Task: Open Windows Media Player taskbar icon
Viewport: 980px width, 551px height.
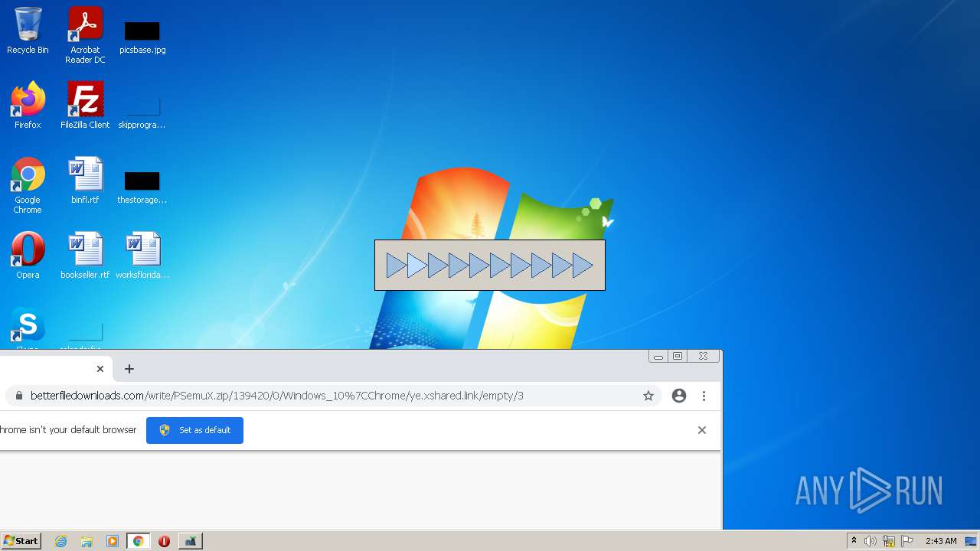Action: click(x=113, y=541)
